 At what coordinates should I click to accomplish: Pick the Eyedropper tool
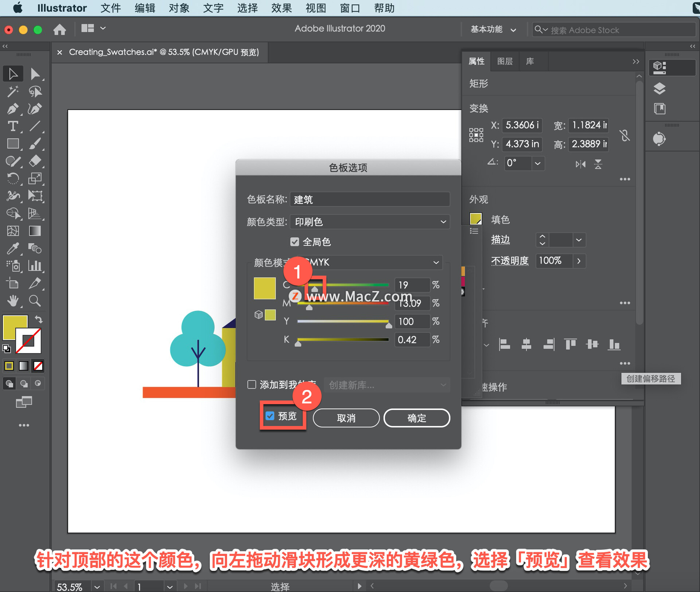(x=13, y=248)
